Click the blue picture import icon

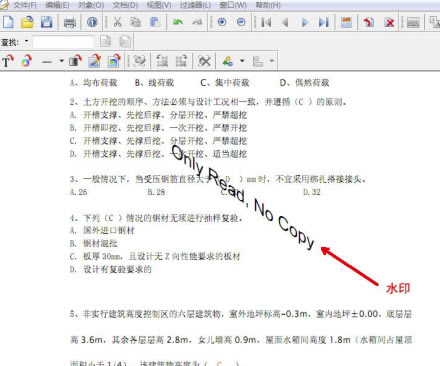click(114, 61)
